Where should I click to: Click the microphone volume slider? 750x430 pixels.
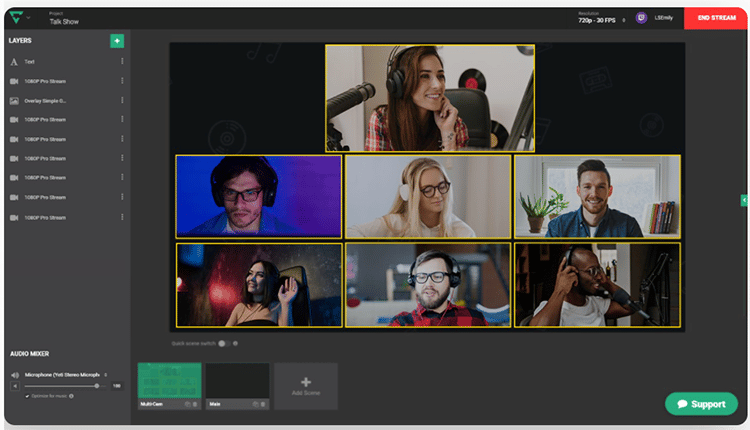[x=62, y=385]
